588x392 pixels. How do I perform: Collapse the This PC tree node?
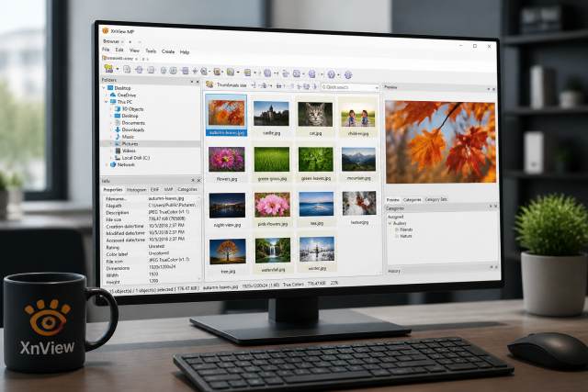click(x=107, y=102)
